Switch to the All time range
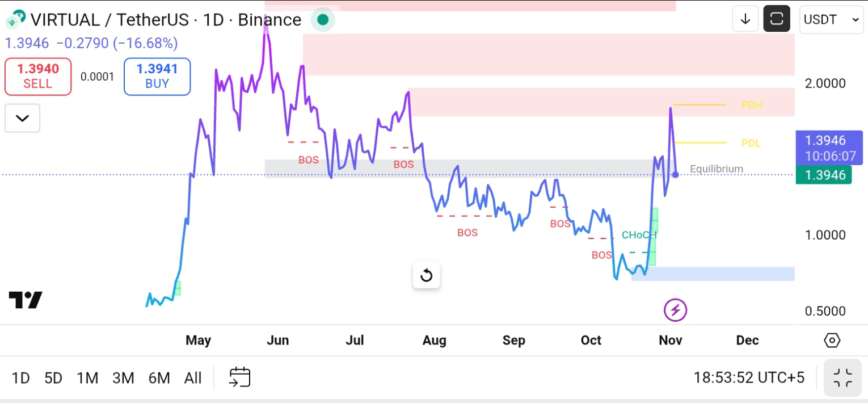This screenshot has width=868, height=403. (193, 378)
